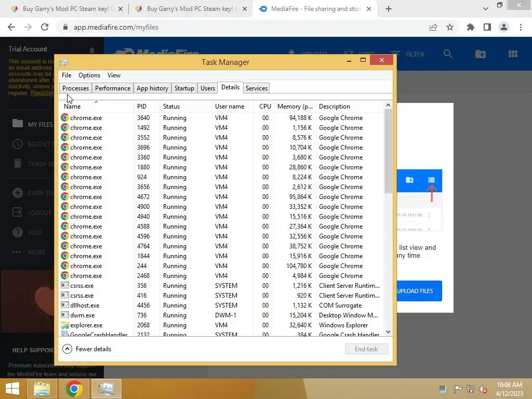The width and height of the screenshot is (532, 399).
Task: Sort by the Description column header
Action: pos(350,106)
